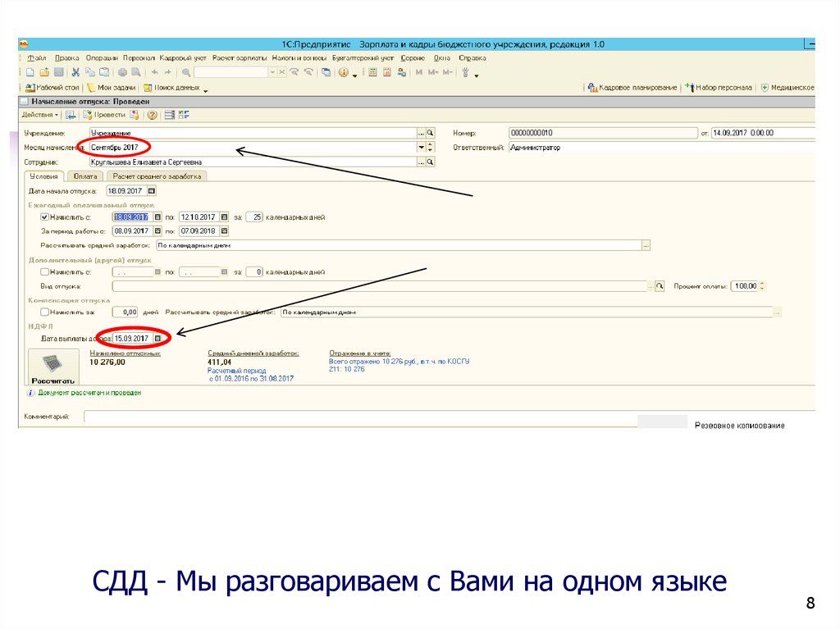The width and height of the screenshot is (840, 629).
Task: Click the Cut scissors icon in toolbar
Action: (75, 72)
